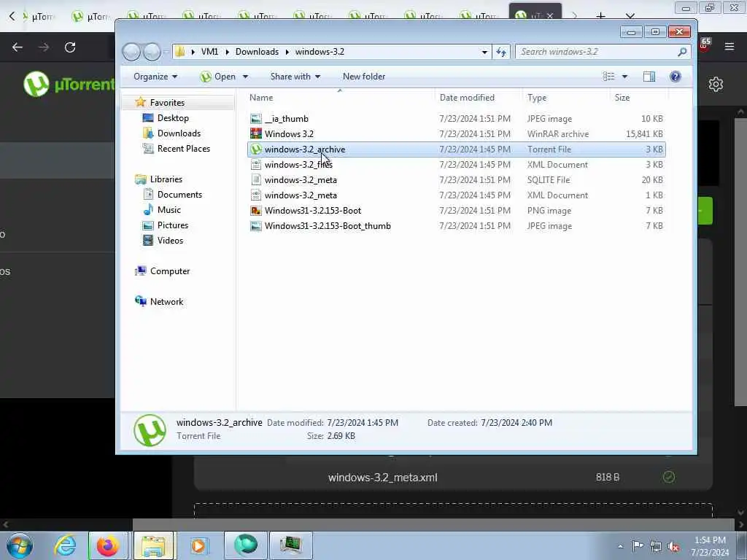Open Firefox from the taskbar
Viewport: 747px width, 560px height.
[x=108, y=545]
